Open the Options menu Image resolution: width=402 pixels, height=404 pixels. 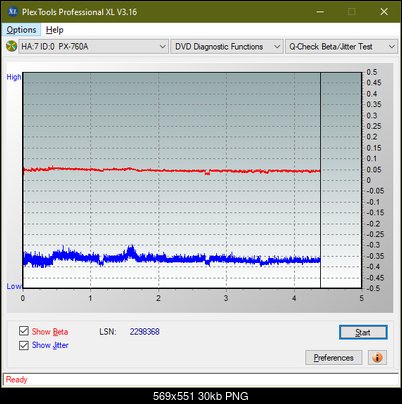(21, 30)
